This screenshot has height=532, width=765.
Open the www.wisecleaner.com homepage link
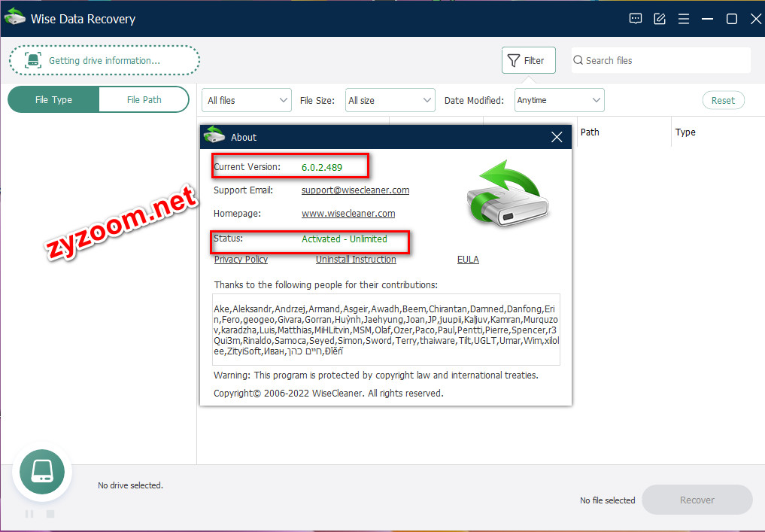coord(348,213)
